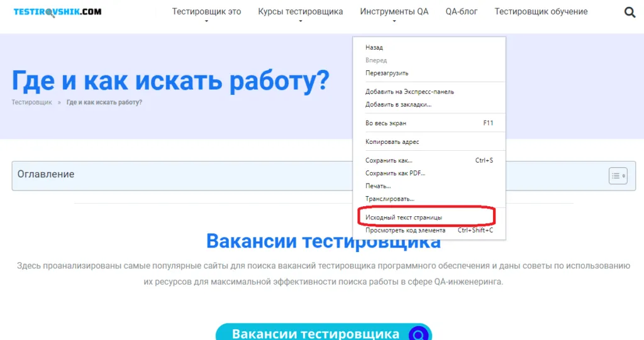Open the Инструменты QA nav item
644x340 pixels.
(394, 11)
